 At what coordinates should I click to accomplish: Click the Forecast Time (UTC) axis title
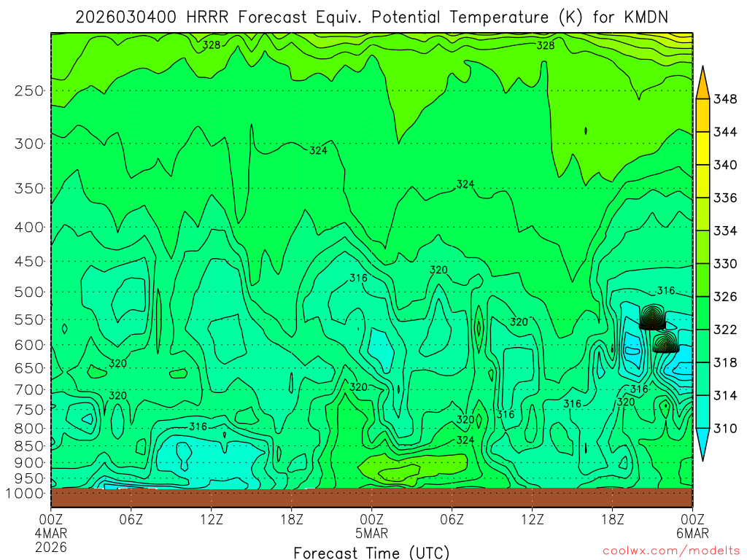(x=371, y=553)
